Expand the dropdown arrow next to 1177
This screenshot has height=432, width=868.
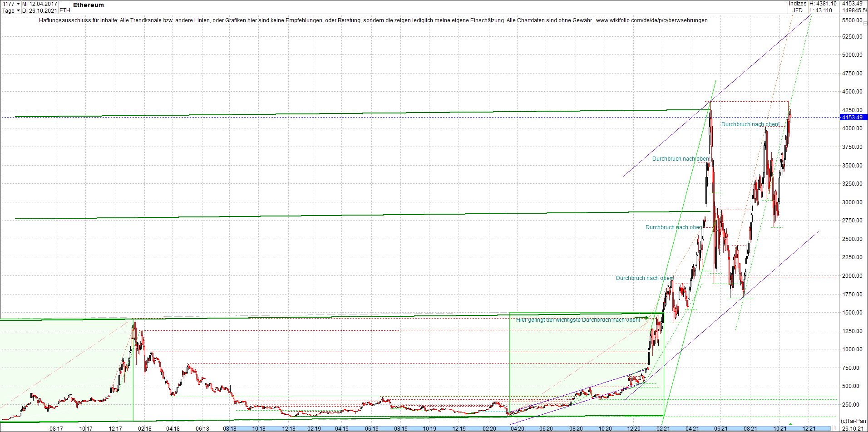point(18,4)
